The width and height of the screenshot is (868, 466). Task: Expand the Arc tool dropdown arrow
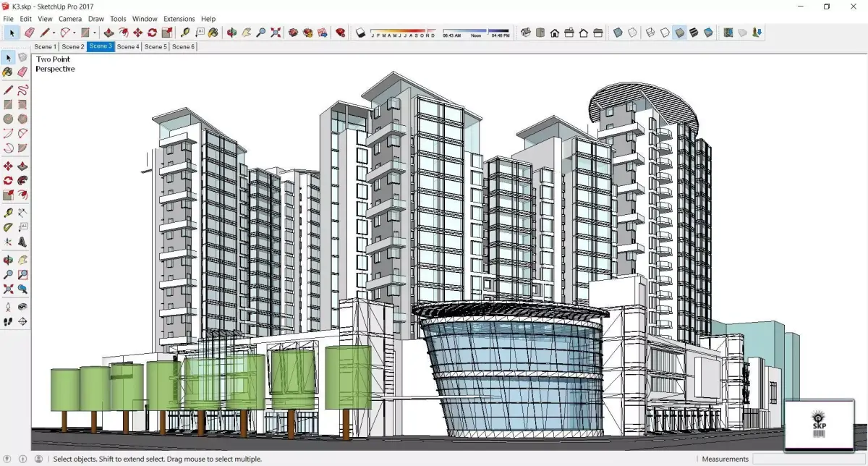75,33
